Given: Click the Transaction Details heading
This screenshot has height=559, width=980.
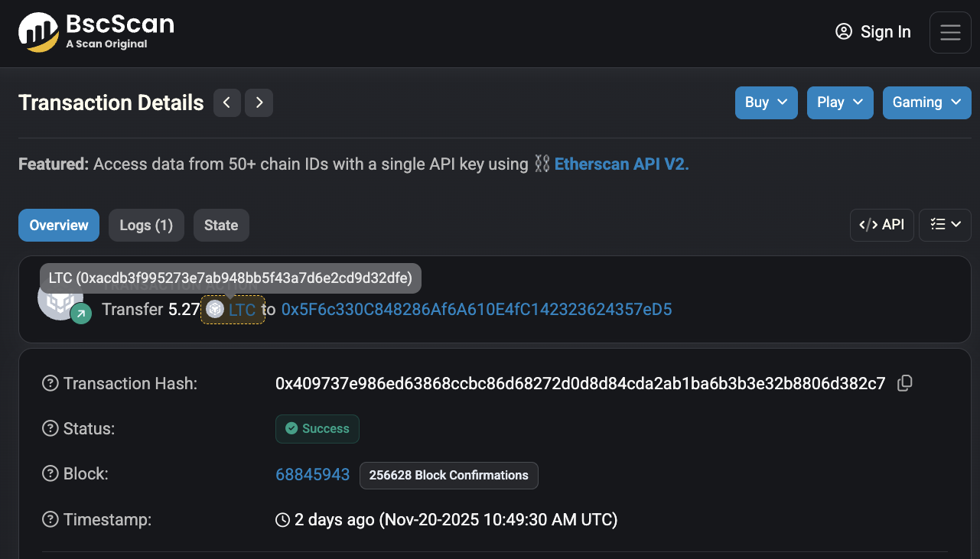Looking at the screenshot, I should [111, 103].
